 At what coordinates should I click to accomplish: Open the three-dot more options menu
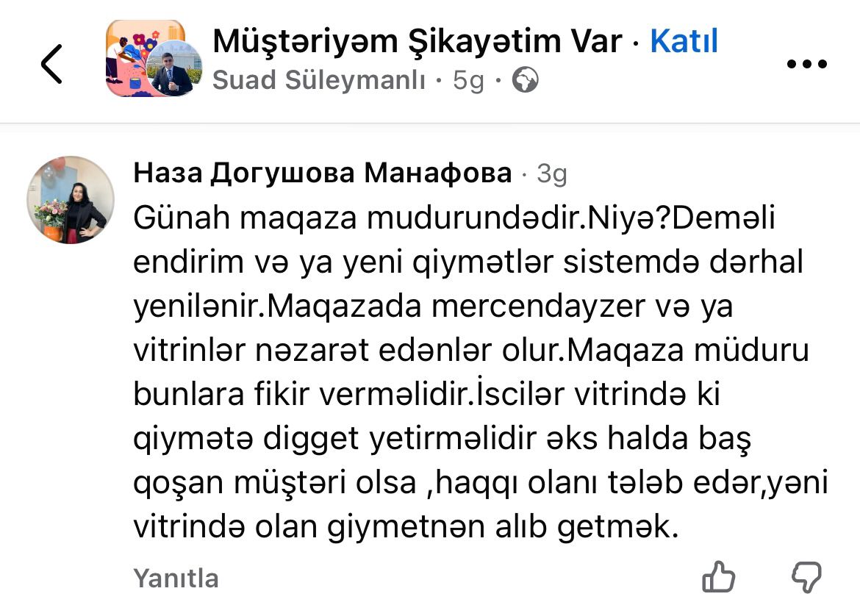tap(806, 64)
